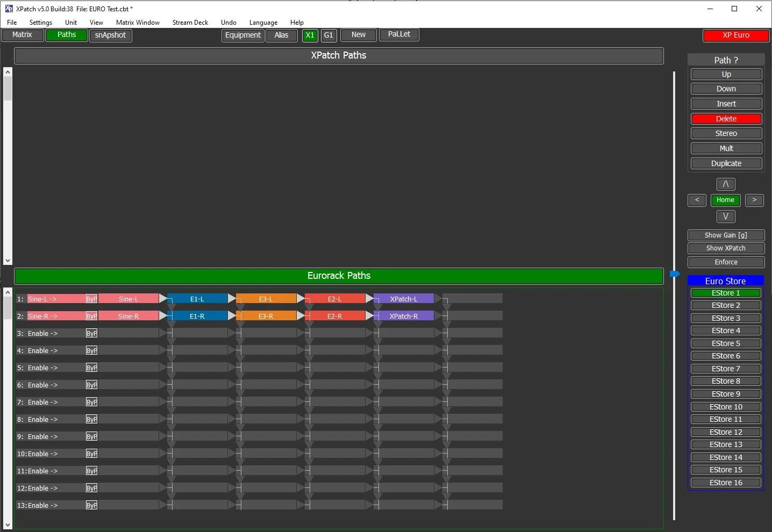This screenshot has width=772, height=532.
Task: Click the Delete path button
Action: (x=726, y=118)
